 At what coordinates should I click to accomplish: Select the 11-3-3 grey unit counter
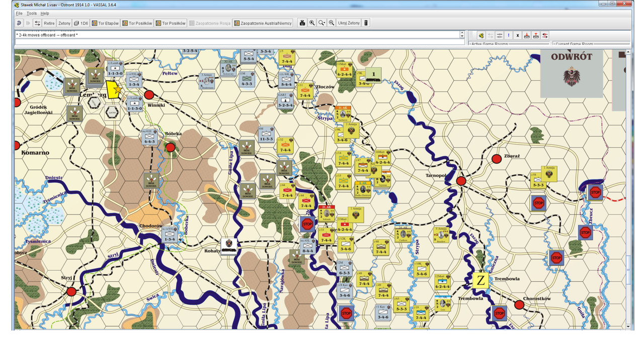266,134
